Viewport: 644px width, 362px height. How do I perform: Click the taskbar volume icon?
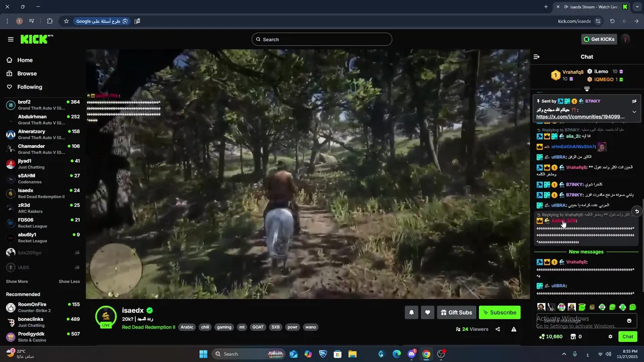[x=608, y=354]
